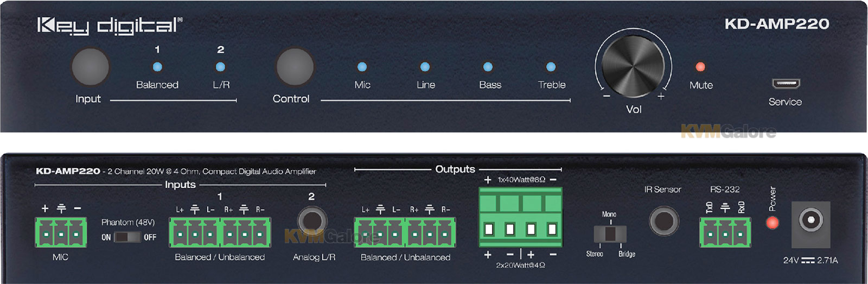Click the '24V 2.71A' power rating text

[x=810, y=260]
